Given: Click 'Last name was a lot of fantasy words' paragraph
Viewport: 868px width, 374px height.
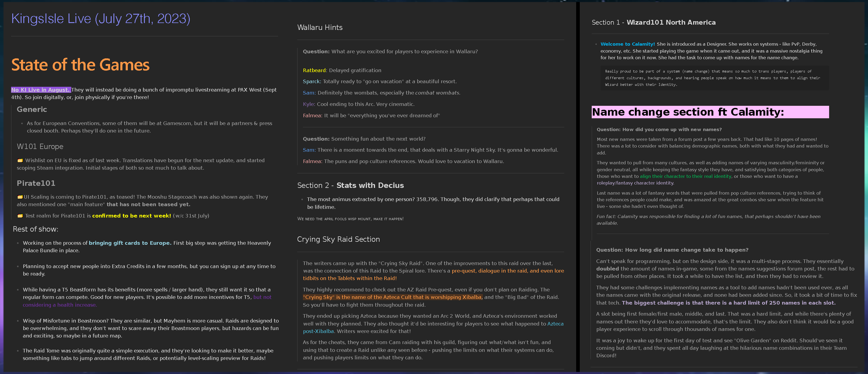Looking at the screenshot, I should pos(710,200).
